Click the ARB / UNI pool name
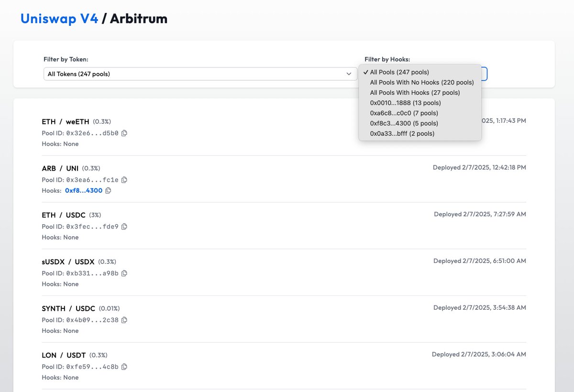Image resolution: width=574 pixels, height=392 pixels. tap(60, 168)
